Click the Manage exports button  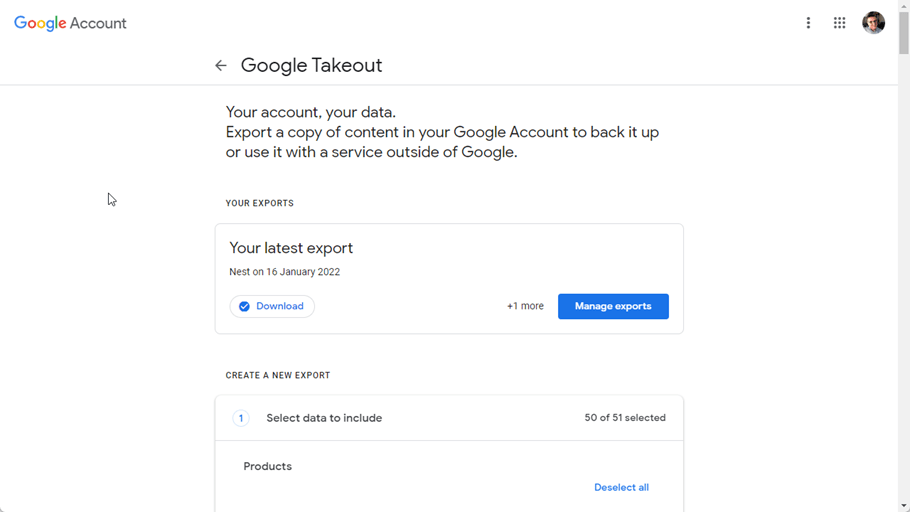pyautogui.click(x=613, y=306)
